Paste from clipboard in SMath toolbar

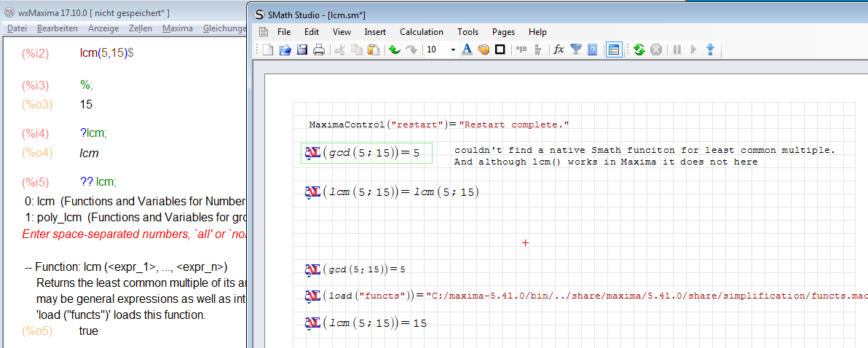pos(374,50)
